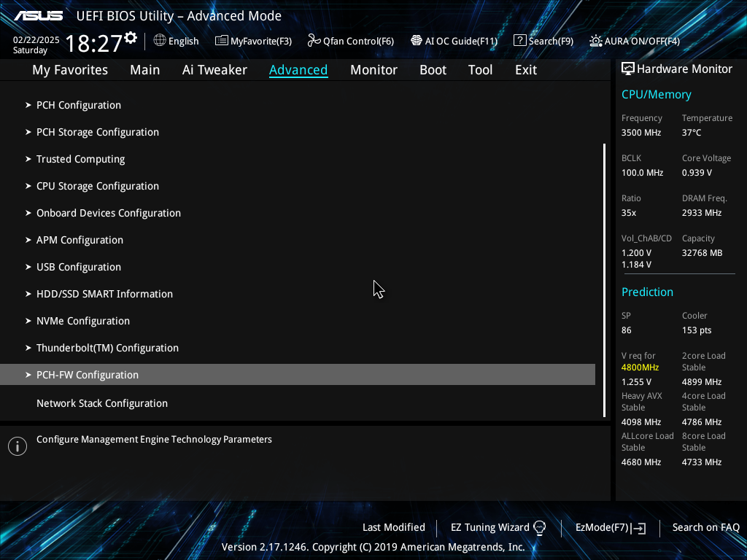Expand the APM Configuration arrow

pyautogui.click(x=28, y=240)
